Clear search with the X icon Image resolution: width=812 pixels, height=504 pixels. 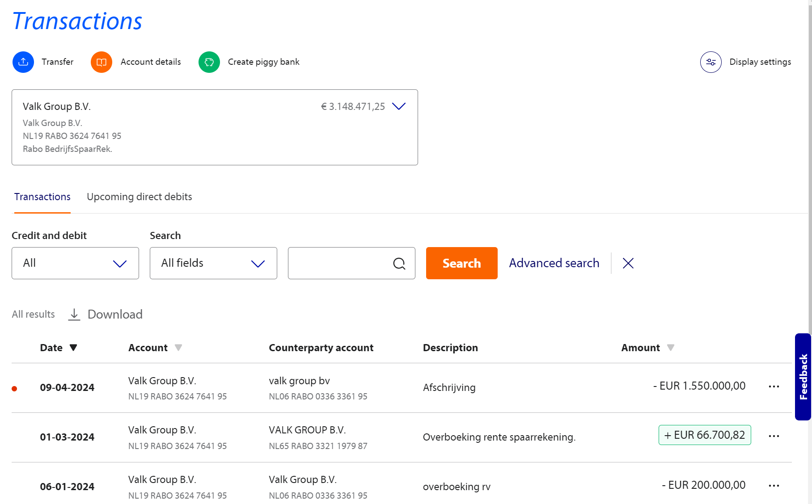click(628, 263)
